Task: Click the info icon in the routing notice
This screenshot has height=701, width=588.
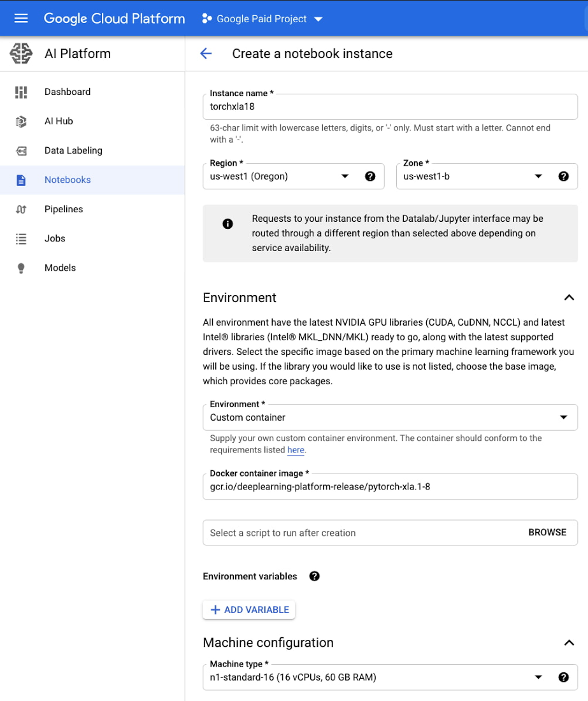Action: point(228,224)
